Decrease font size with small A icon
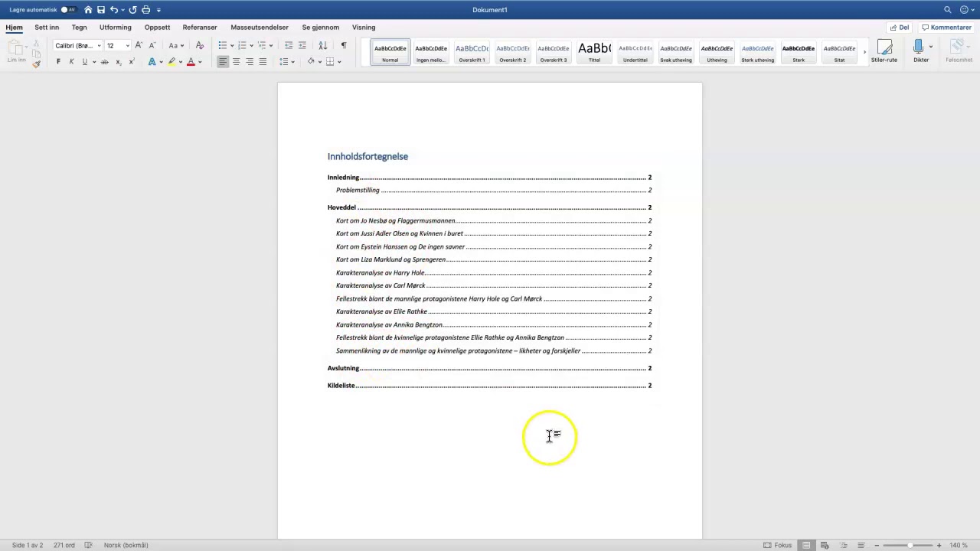 click(152, 46)
